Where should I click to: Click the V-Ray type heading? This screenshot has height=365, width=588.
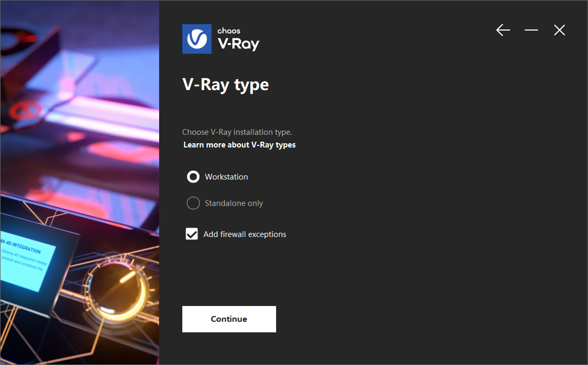226,85
